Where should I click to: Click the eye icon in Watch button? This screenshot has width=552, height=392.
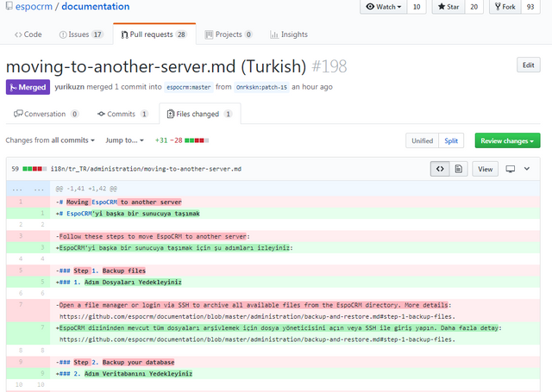tap(370, 6)
